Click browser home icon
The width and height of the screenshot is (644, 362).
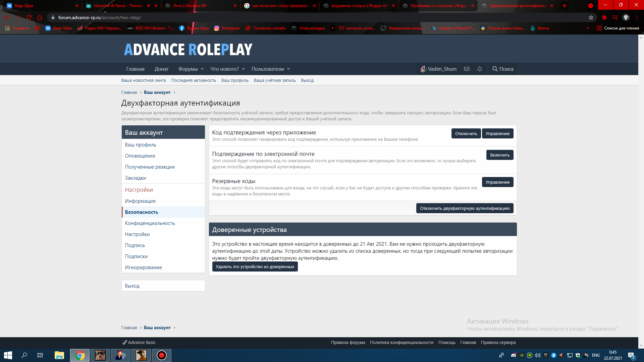40,17
